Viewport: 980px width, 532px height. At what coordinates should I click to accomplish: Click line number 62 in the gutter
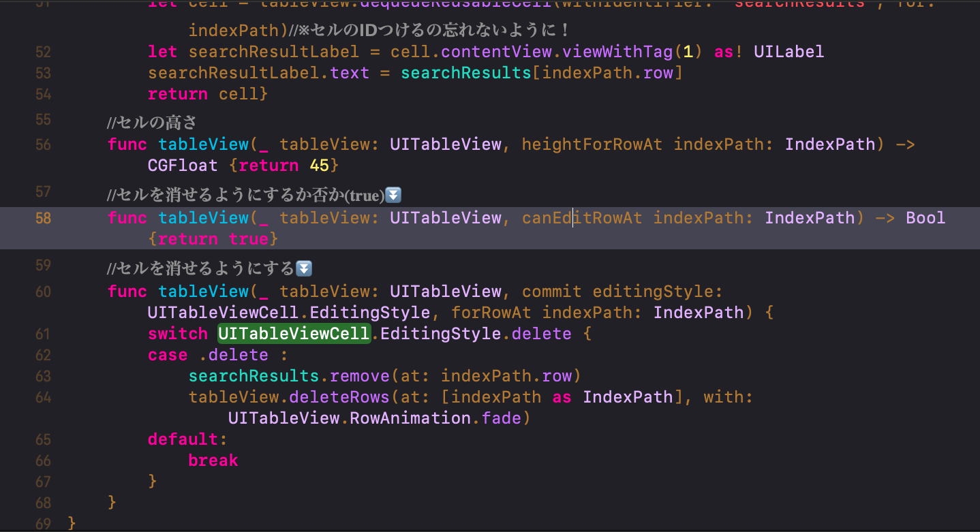point(43,355)
